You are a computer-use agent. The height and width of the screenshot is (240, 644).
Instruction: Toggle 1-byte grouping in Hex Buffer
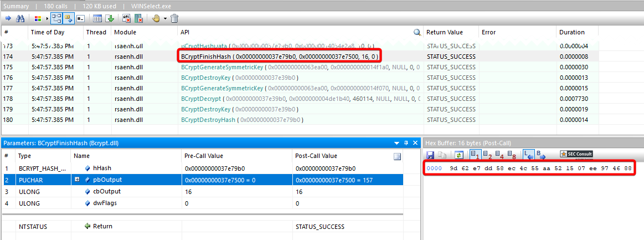tap(475, 155)
